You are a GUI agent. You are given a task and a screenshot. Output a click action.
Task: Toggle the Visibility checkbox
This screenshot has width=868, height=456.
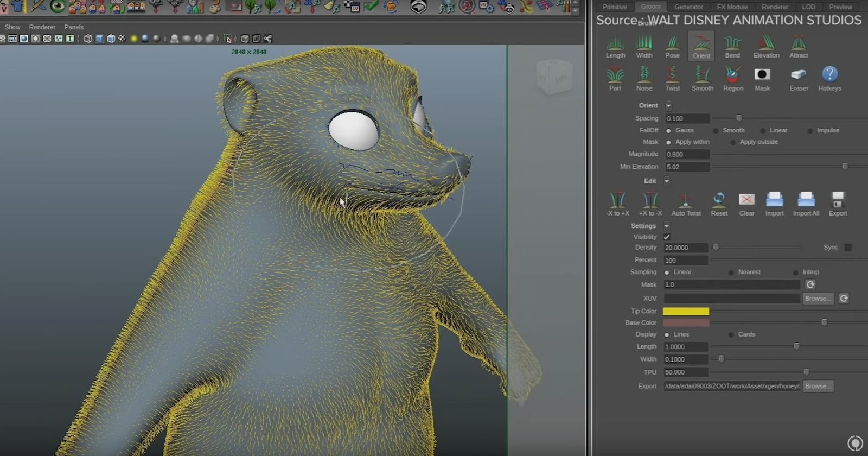tap(667, 237)
